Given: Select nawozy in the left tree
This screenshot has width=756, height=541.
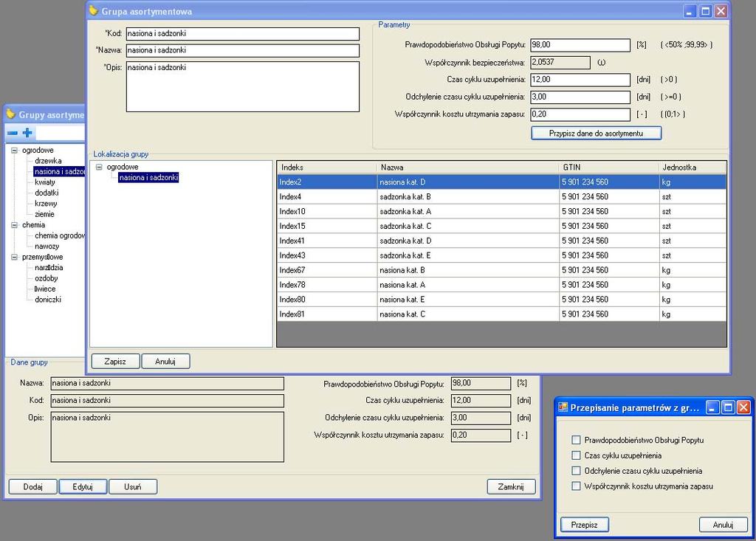Looking at the screenshot, I should (x=47, y=247).
